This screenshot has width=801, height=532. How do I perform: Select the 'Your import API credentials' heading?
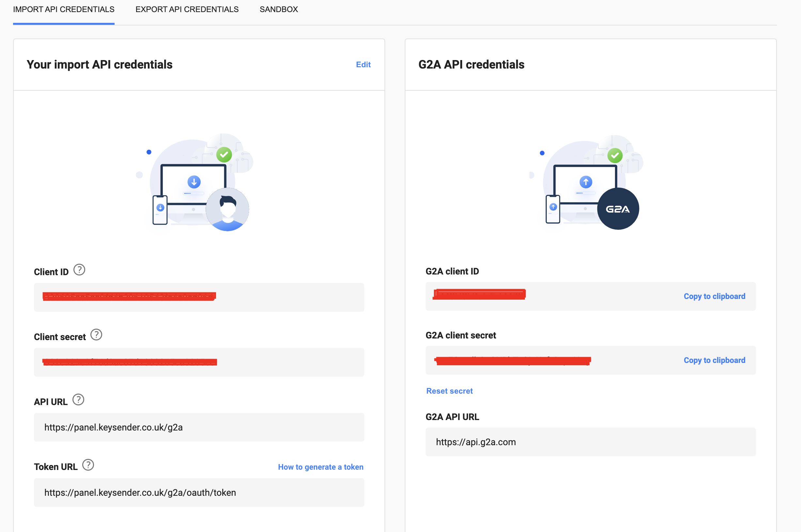[100, 65]
